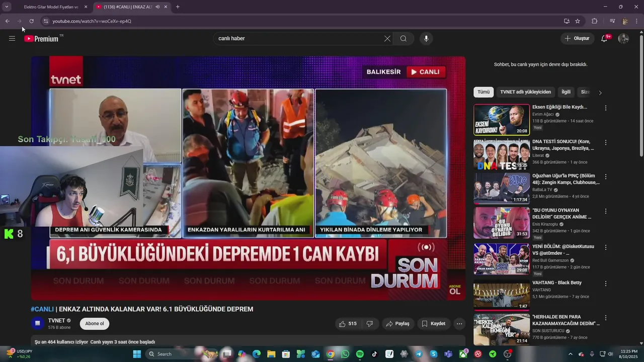Open browser extensions puzzle icon
This screenshot has height=362, width=644.
(x=595, y=21)
